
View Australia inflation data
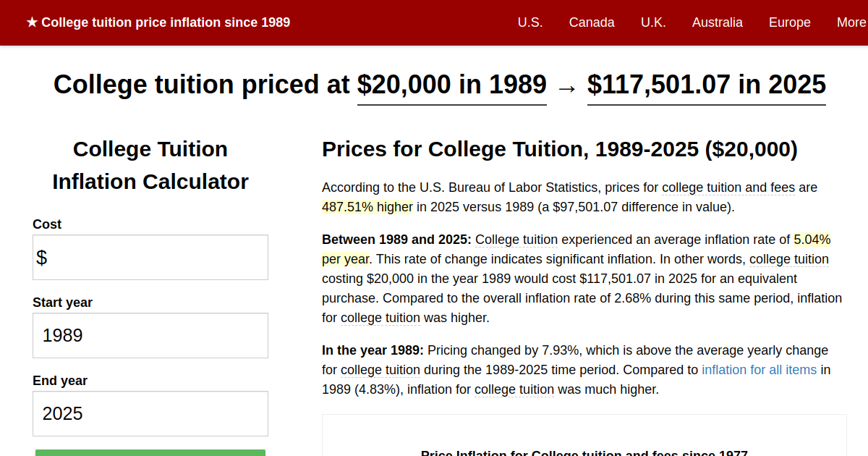[718, 22]
